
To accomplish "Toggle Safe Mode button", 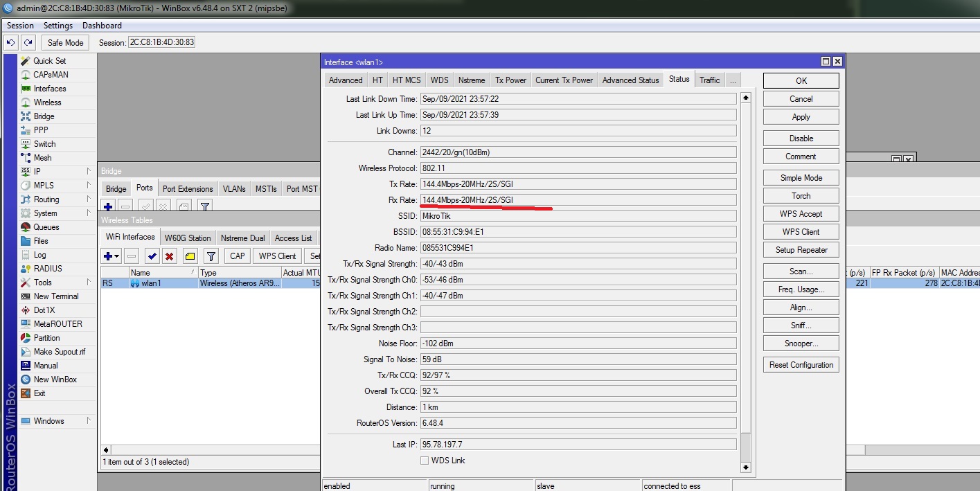I will point(65,42).
